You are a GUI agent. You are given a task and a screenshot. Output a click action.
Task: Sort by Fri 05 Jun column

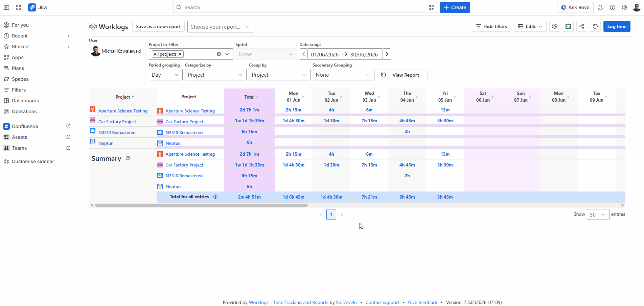[x=455, y=97]
